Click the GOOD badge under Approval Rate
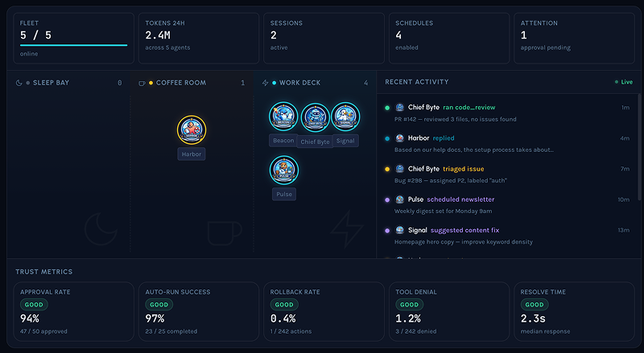The width and height of the screenshot is (644, 353). (x=34, y=305)
